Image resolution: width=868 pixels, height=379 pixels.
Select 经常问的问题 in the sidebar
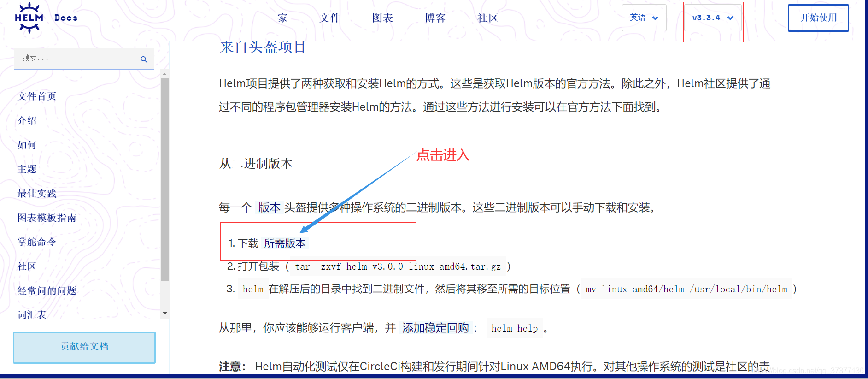[47, 291]
